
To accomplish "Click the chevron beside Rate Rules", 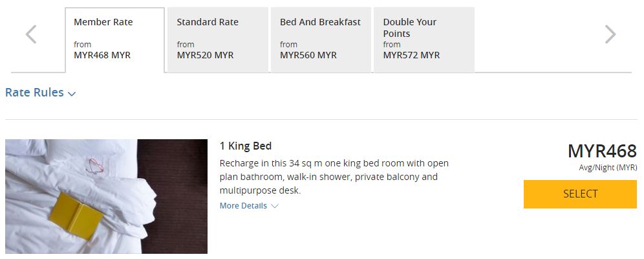I will coord(72,94).
